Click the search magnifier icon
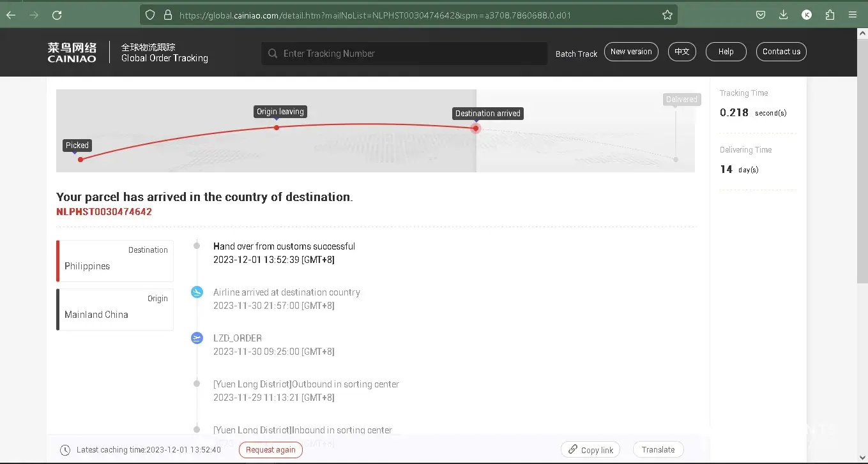Screen dimensions: 868x464 pos(273,54)
